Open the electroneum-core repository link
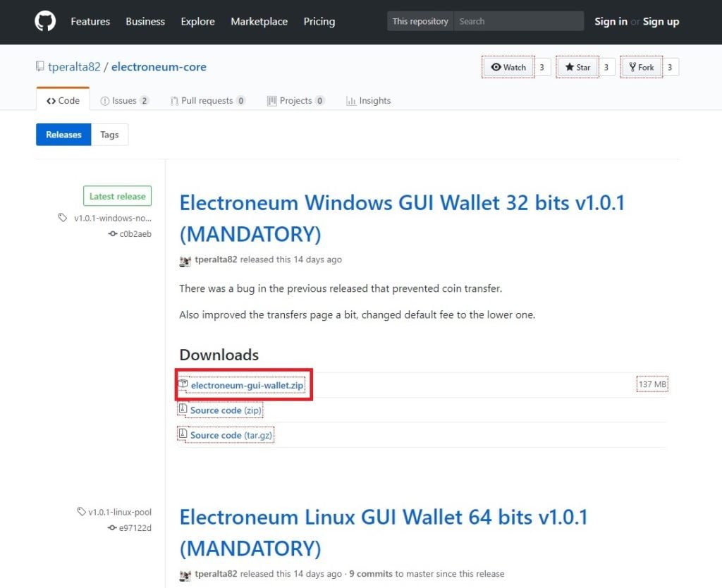Image resolution: width=722 pixels, height=588 pixels. (159, 67)
